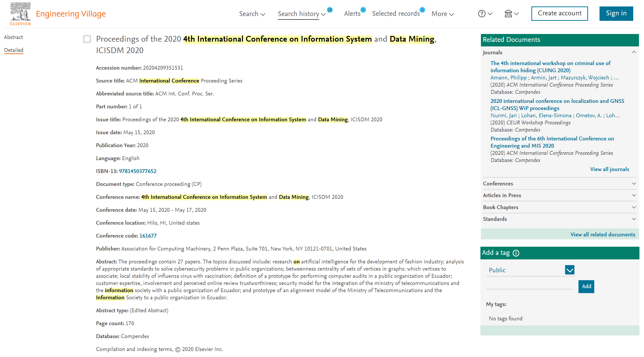Click the Conference location Hilo, HI text
The image size is (644, 357).
point(148,223)
